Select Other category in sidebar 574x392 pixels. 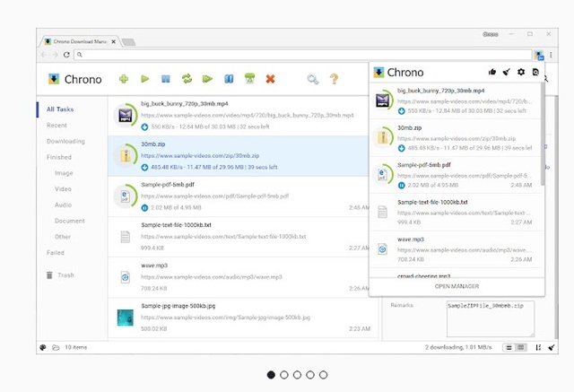coord(63,237)
